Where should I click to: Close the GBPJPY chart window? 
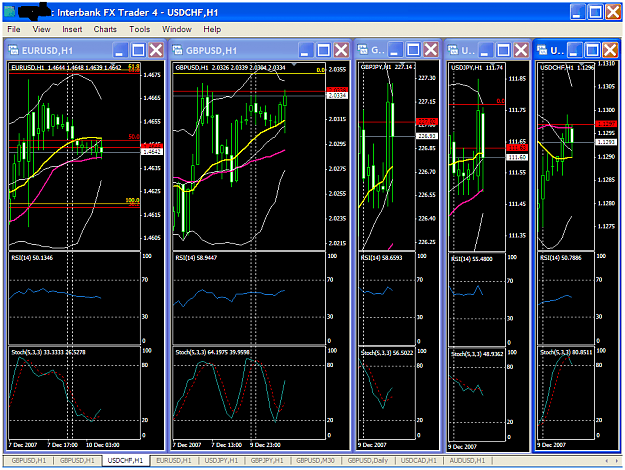(431, 50)
